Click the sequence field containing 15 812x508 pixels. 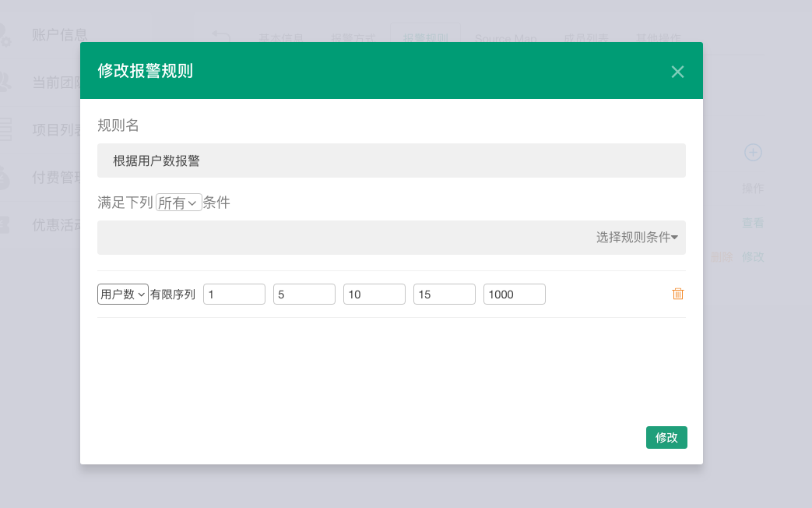[445, 295]
